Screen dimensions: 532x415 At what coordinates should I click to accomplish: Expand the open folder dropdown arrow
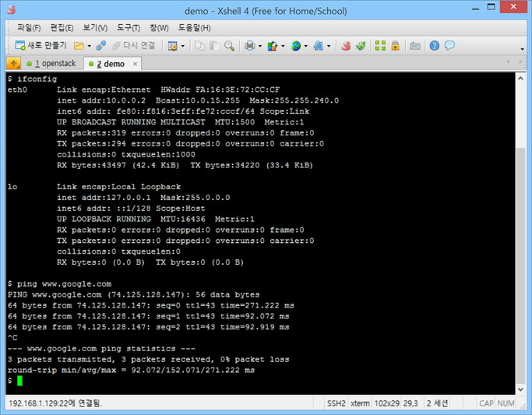[90, 46]
